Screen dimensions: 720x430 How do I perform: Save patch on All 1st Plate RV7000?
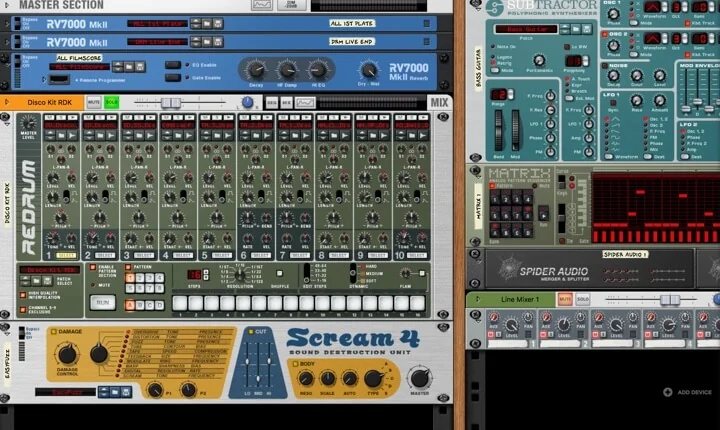tap(218, 23)
